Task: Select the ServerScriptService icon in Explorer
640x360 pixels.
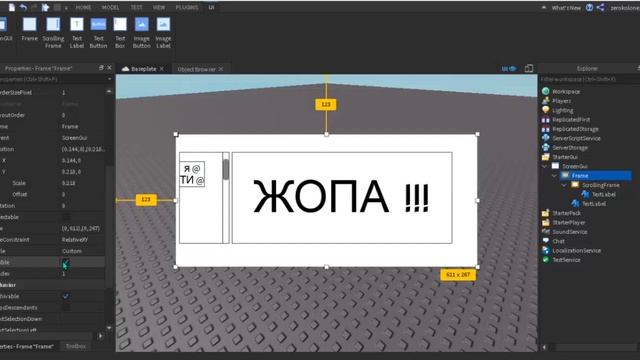Action: pos(546,138)
